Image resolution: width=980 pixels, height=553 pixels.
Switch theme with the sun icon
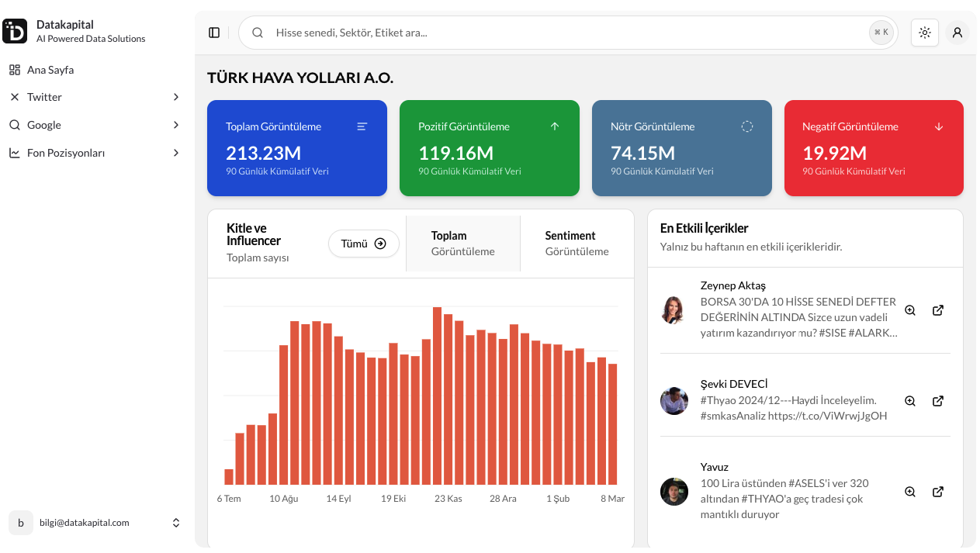coord(925,33)
